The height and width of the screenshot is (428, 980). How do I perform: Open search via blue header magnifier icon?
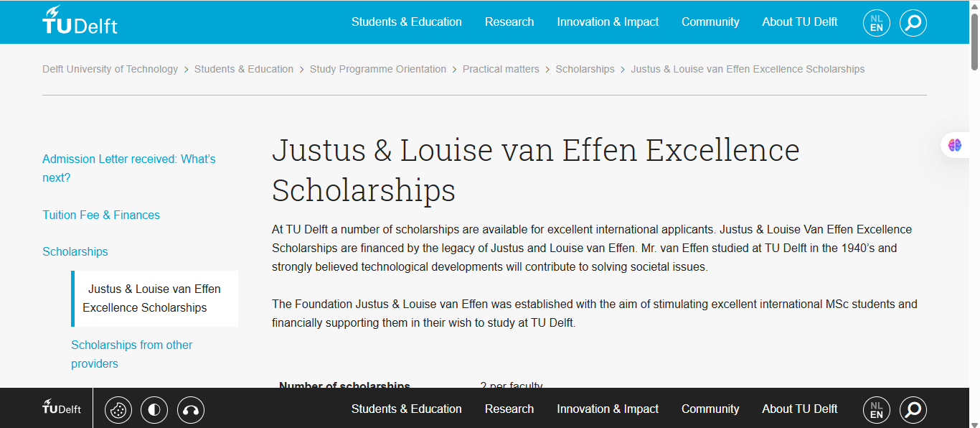coord(913,22)
